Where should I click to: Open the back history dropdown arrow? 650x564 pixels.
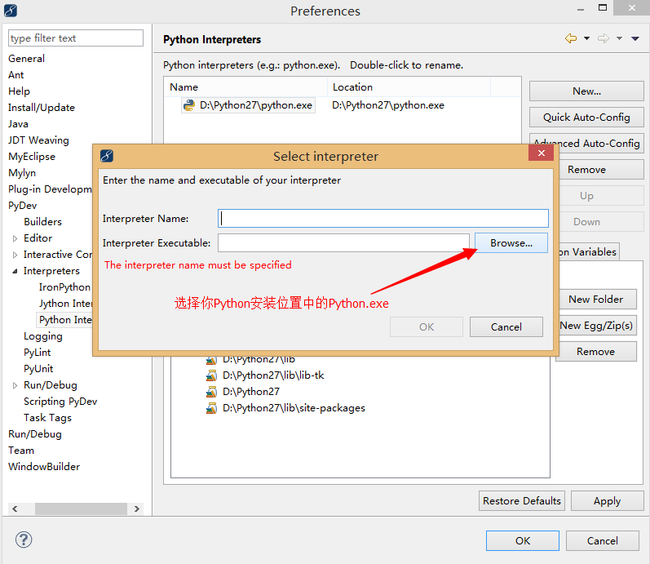point(587,39)
